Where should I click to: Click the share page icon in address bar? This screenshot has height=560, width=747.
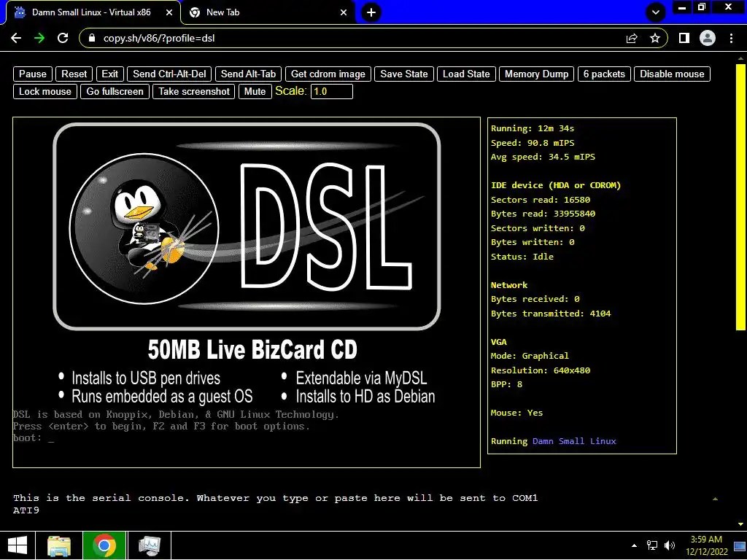[632, 38]
